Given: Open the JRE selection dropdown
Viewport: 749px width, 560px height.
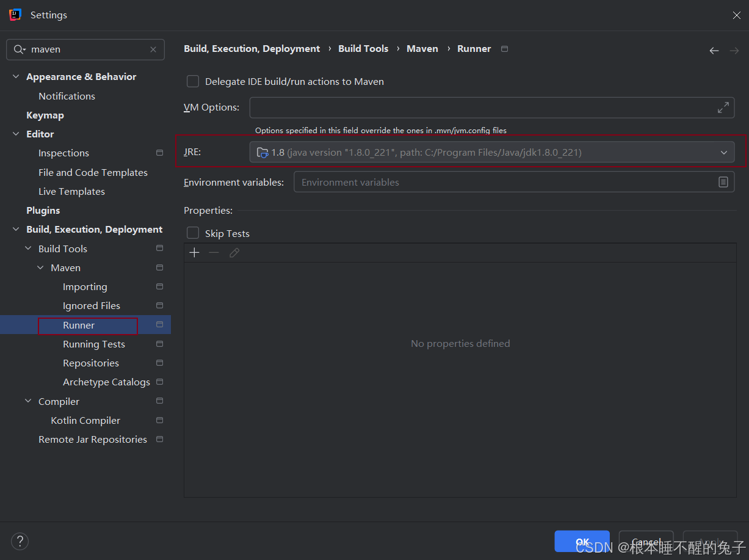Looking at the screenshot, I should click(724, 152).
